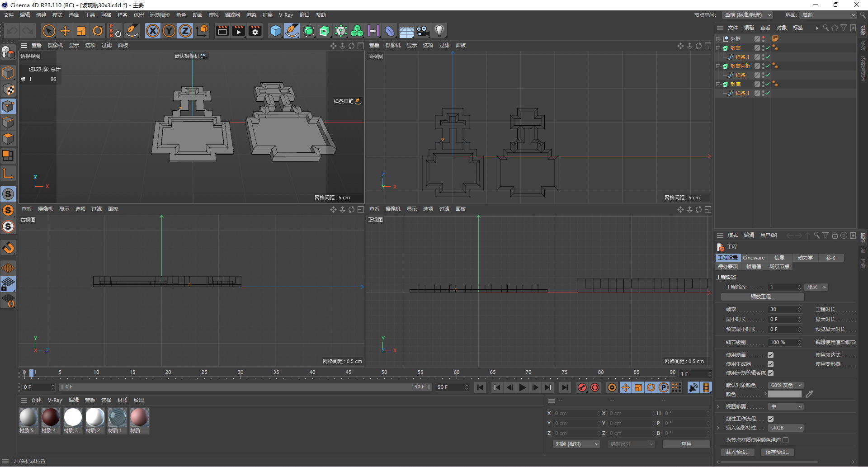Switch to the Cineware tab

(754, 258)
